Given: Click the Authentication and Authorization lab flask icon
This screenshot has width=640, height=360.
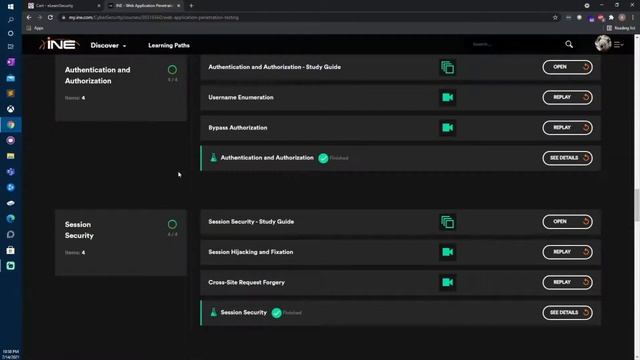Looking at the screenshot, I should (213, 158).
